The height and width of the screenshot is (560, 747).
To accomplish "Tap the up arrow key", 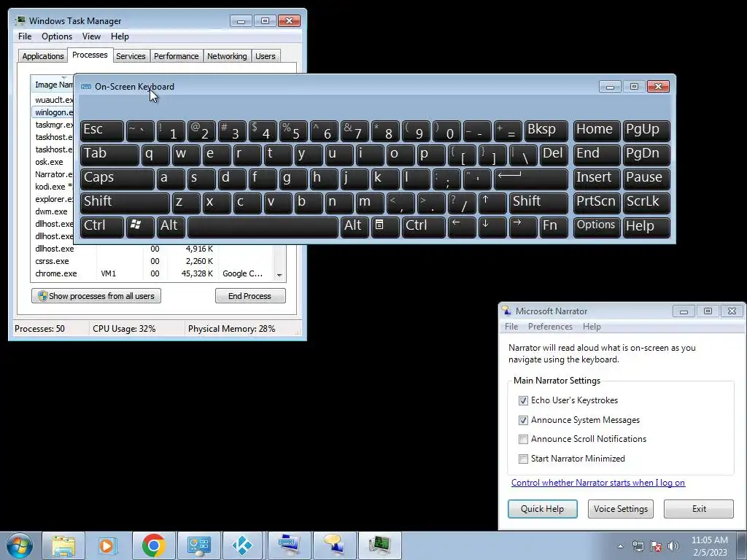I will (492, 203).
